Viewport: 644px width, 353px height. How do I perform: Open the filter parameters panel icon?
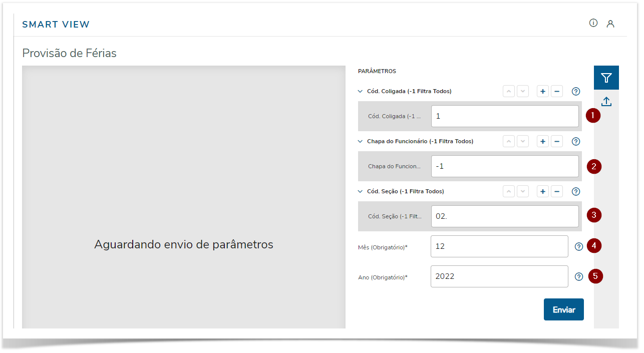point(606,78)
